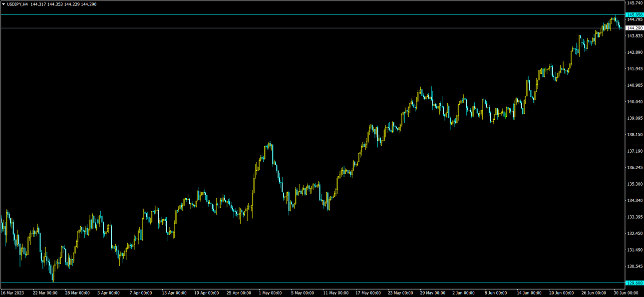Click the 7 Apr 00:00 time label
Screen dimensions: 644x297
[x=140, y=293]
